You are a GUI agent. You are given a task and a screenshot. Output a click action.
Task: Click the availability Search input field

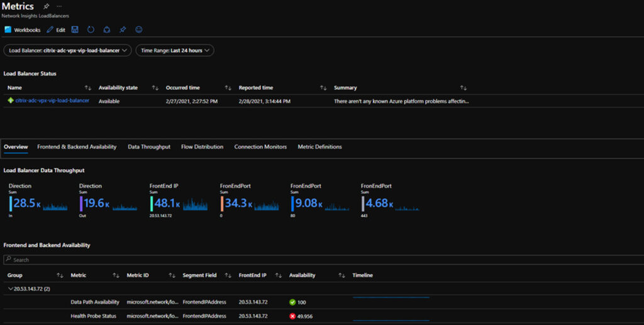click(x=324, y=260)
